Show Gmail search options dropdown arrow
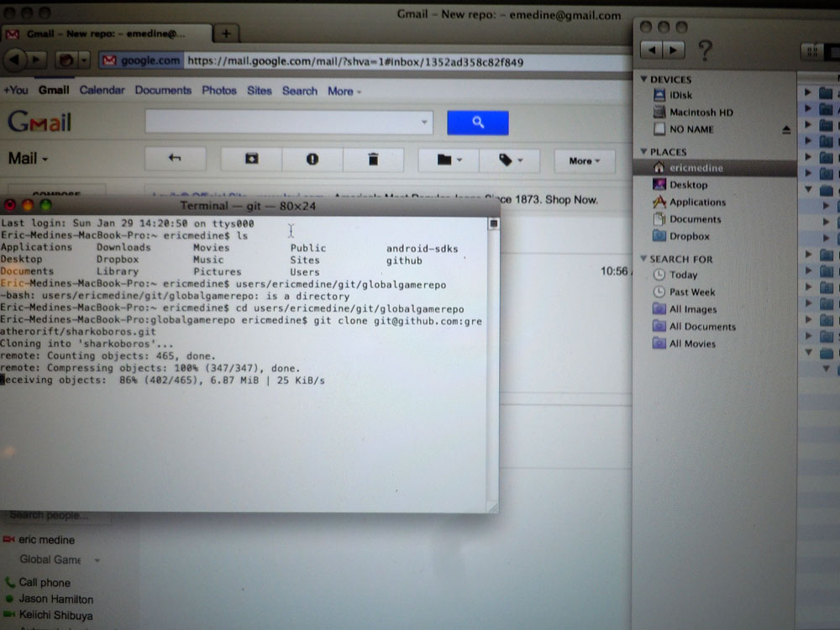This screenshot has width=840, height=630. (x=424, y=122)
